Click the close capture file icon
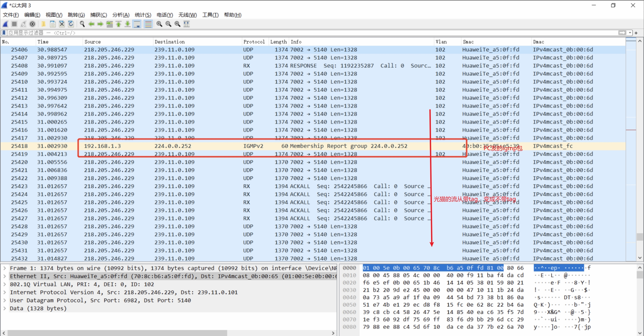 (x=62, y=24)
